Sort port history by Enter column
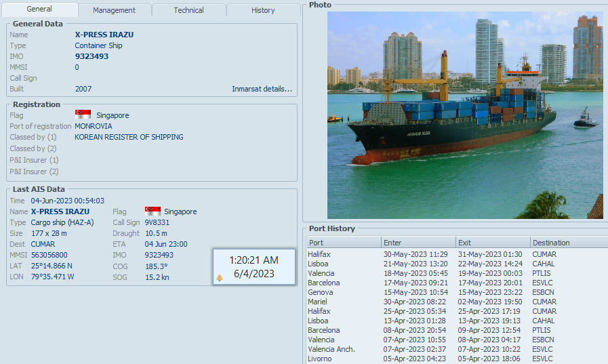Screen dimensions: 608x364 [418, 243]
